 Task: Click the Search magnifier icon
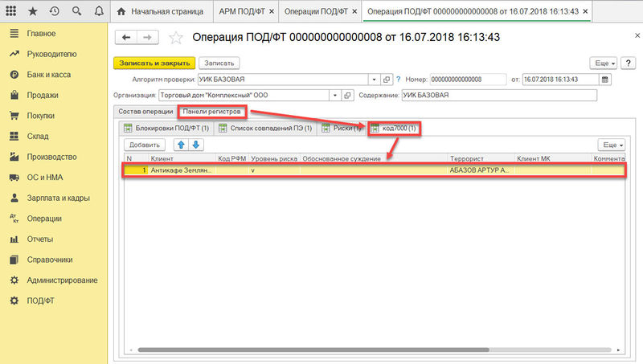[76, 12]
